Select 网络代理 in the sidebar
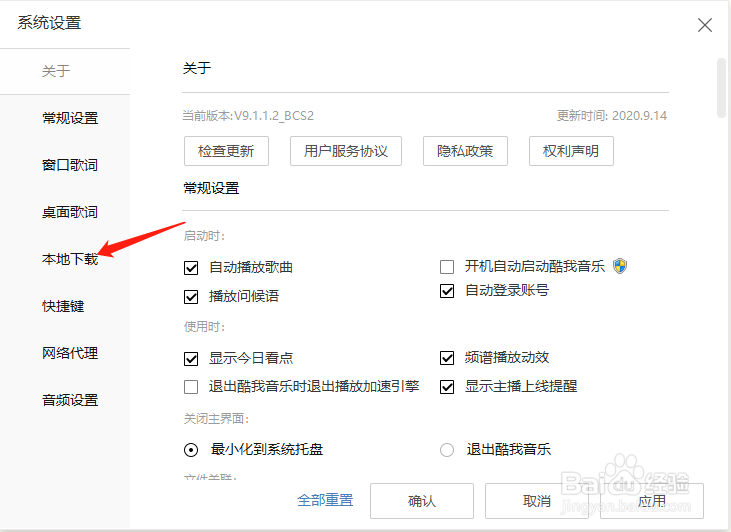The height and width of the screenshot is (532, 731). 70,353
